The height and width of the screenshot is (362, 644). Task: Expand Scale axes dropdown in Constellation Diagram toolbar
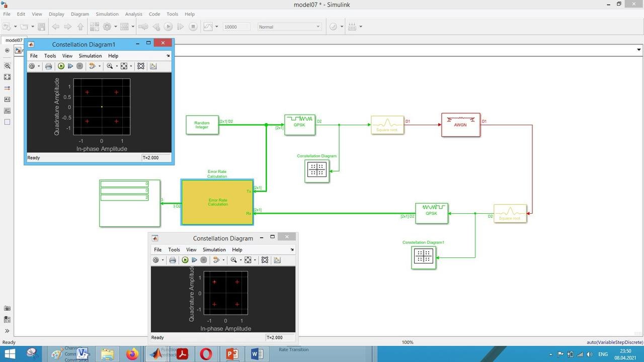[255, 260]
